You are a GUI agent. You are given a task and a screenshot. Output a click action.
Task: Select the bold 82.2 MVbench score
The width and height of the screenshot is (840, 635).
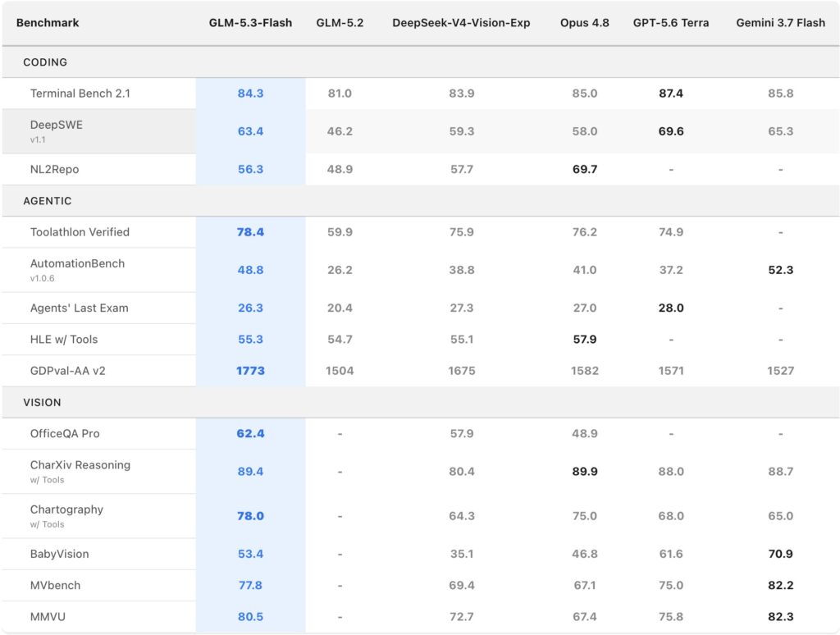(x=781, y=585)
